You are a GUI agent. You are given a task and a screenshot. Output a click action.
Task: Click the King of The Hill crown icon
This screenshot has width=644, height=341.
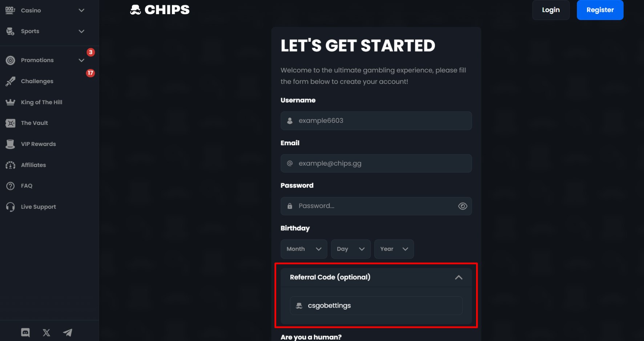[11, 102]
